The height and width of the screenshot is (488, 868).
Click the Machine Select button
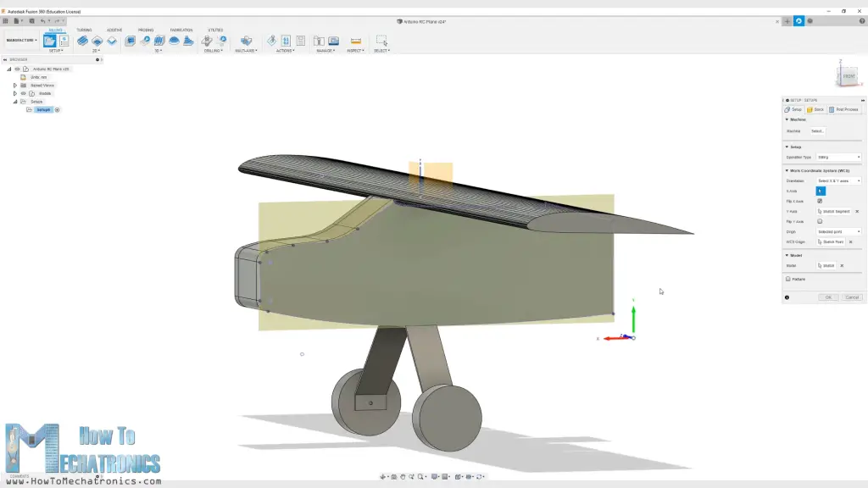[817, 131]
